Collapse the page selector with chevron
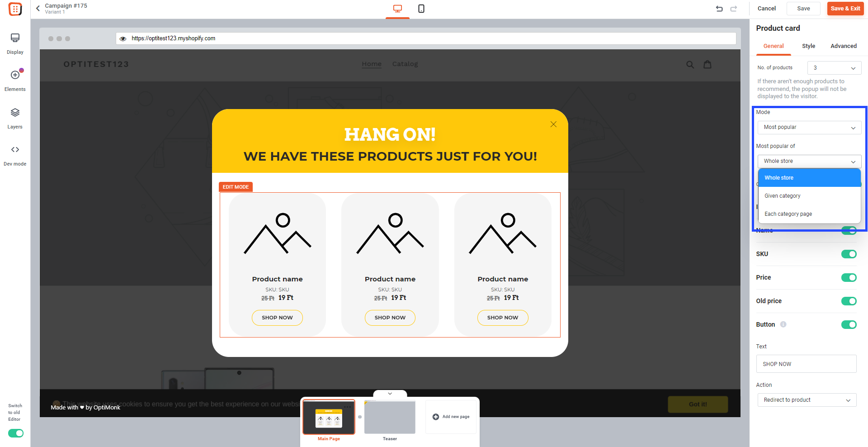 390,394
